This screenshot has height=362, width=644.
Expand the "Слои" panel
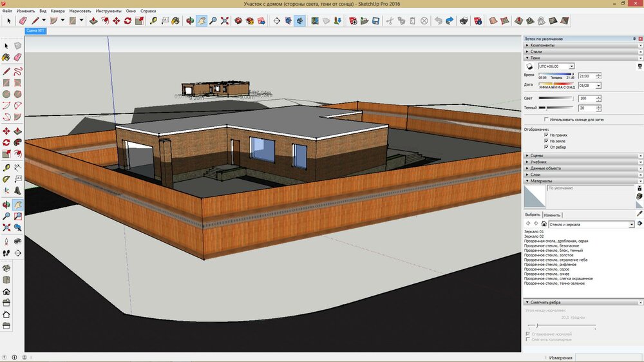pyautogui.click(x=535, y=175)
